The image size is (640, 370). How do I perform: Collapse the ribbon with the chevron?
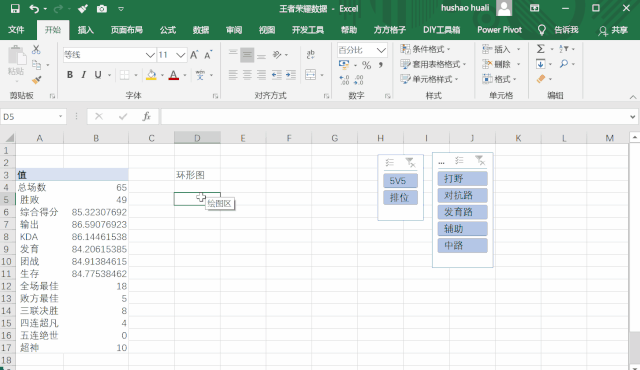[633, 97]
